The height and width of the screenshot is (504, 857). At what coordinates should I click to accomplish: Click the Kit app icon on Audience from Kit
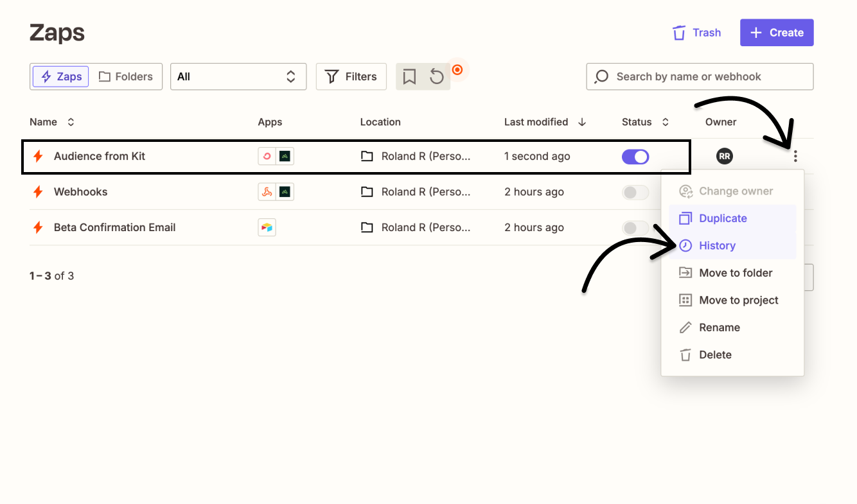click(x=267, y=155)
